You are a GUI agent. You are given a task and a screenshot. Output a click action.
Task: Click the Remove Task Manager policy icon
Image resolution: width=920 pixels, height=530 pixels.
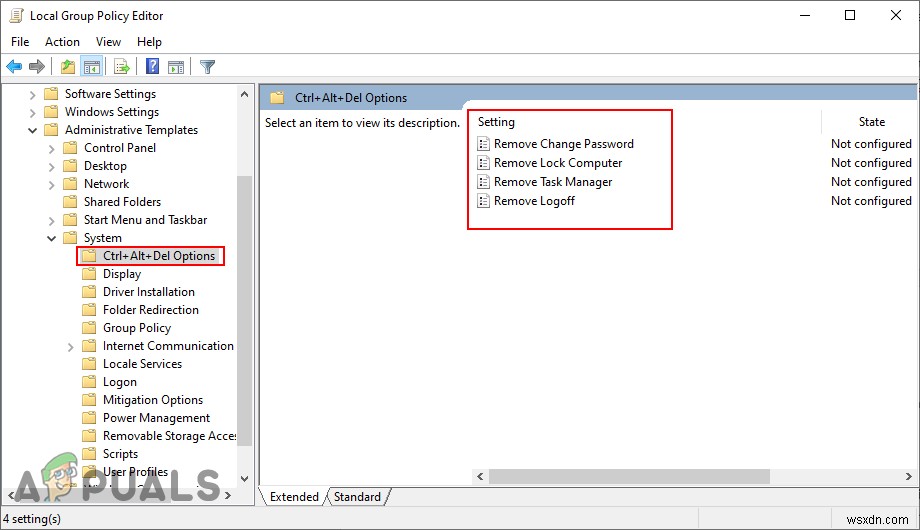[483, 182]
